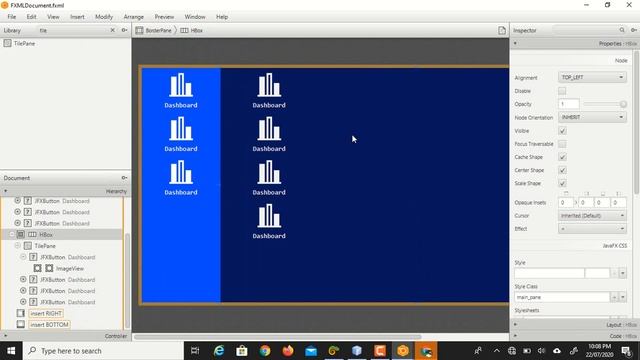Uncheck the Visible checkbox
640x360 pixels.
[x=562, y=131]
